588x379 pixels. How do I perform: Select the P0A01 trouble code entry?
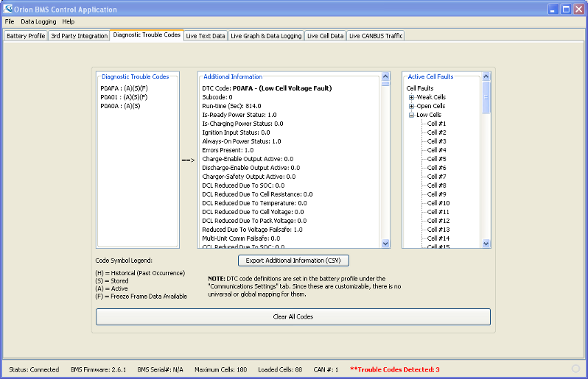coord(124,97)
